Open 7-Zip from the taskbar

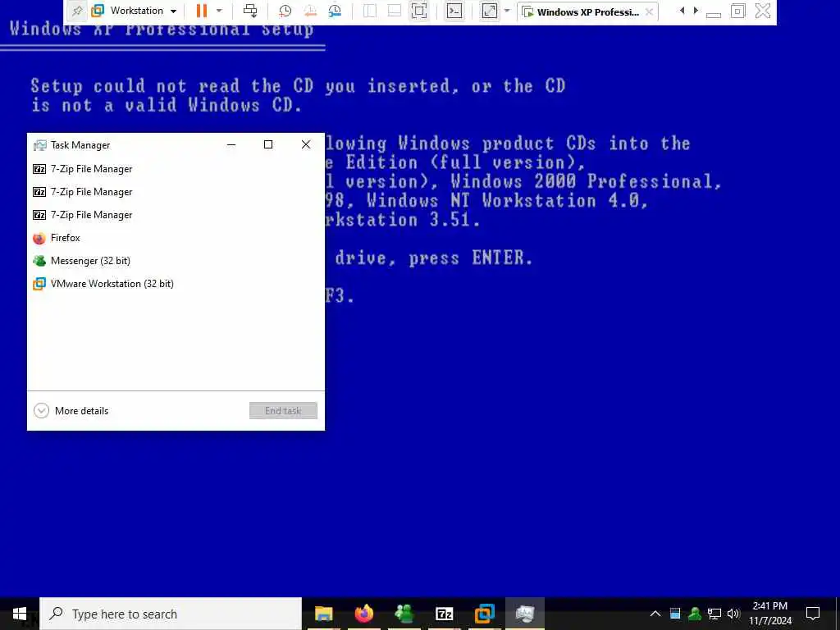tap(444, 614)
